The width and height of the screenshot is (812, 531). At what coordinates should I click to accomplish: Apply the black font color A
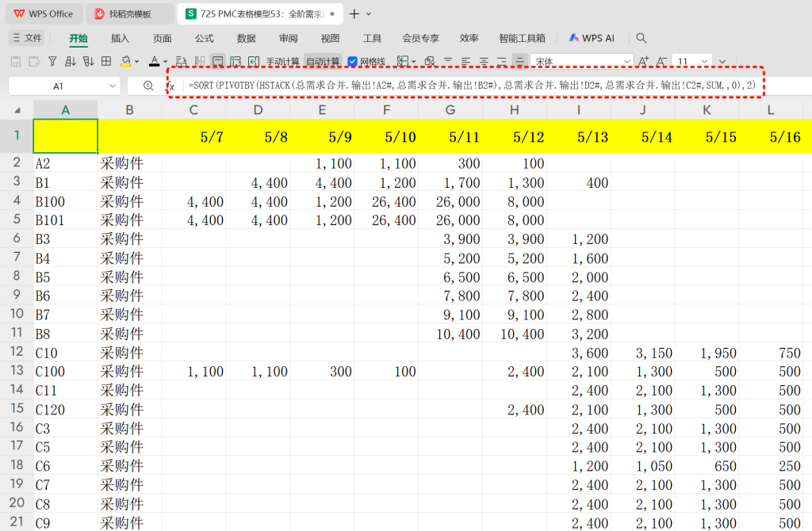[x=155, y=62]
